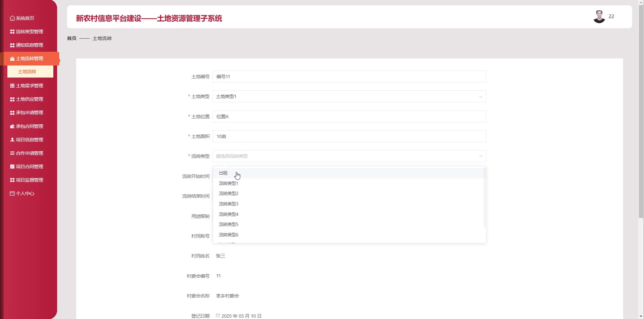Open 承包申请管理 menu

click(30, 113)
